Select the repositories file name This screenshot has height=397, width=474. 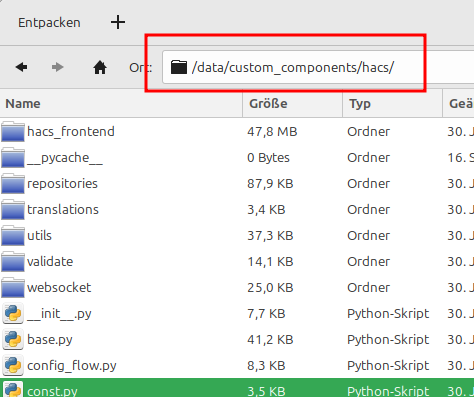[x=62, y=184]
